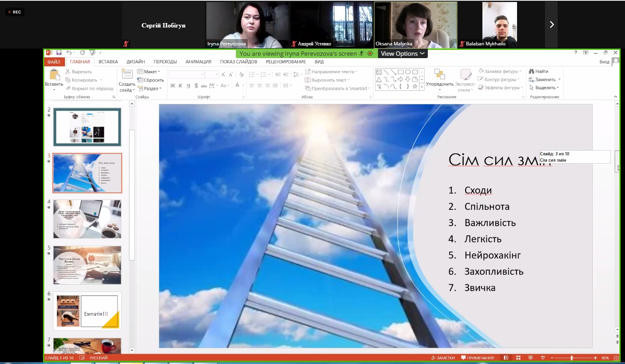625x364 pixels.
Task: Open reading view from status bar
Action: click(x=531, y=358)
